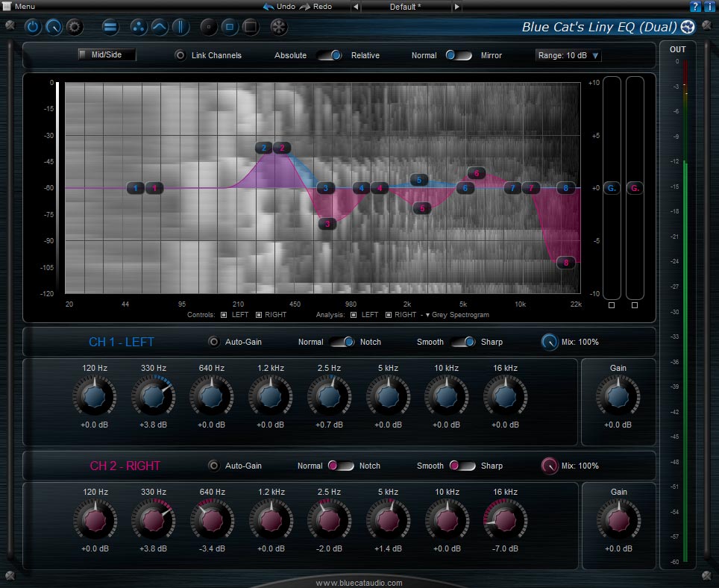This screenshot has height=588, width=719.
Task: Open the www.bluecataudio.com website link
Action: pyautogui.click(x=359, y=582)
